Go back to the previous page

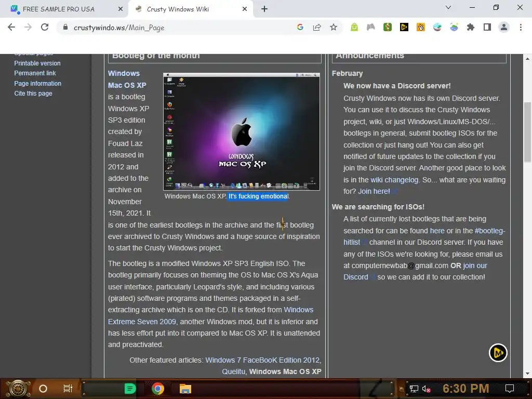[x=11, y=27]
